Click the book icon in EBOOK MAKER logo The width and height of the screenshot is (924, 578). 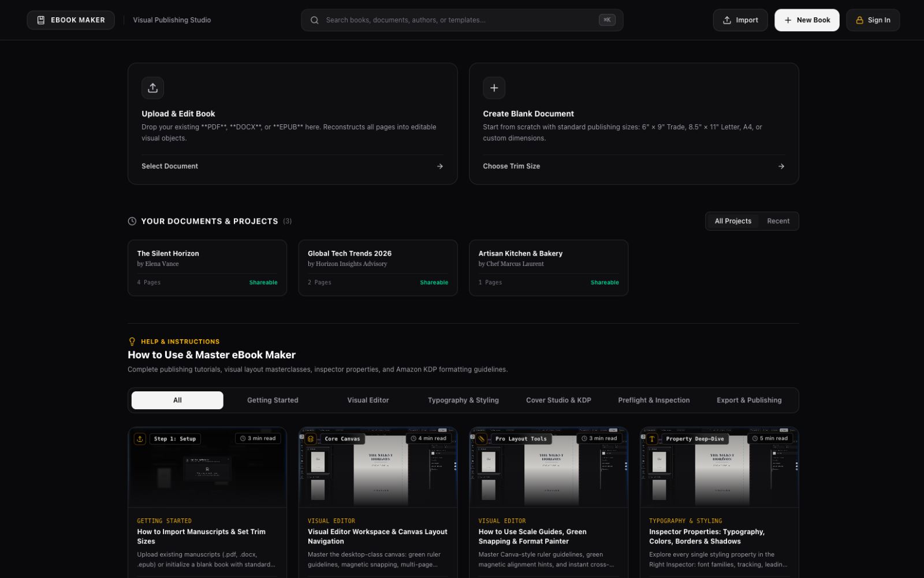41,20
